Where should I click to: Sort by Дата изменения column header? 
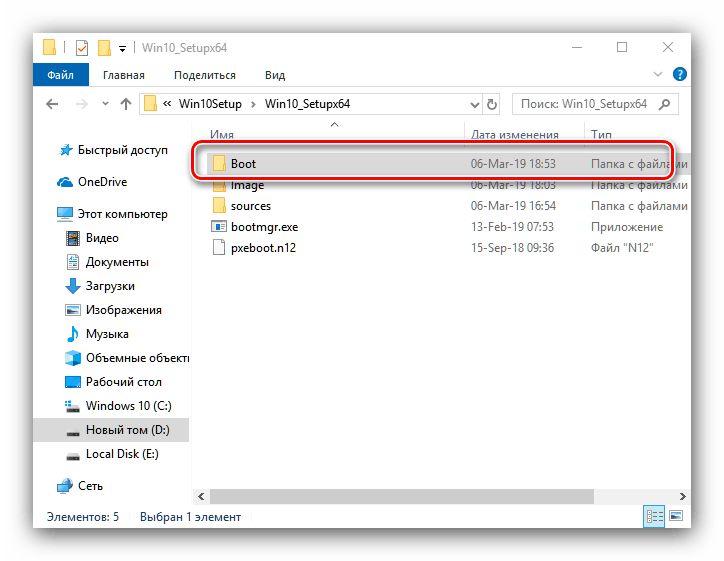coord(514,134)
